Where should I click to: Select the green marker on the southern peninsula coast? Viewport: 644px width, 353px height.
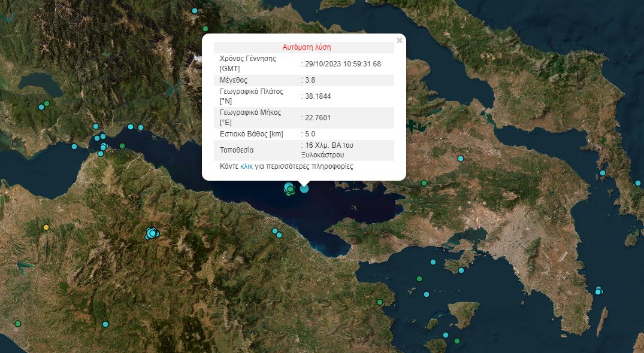[x=379, y=302]
